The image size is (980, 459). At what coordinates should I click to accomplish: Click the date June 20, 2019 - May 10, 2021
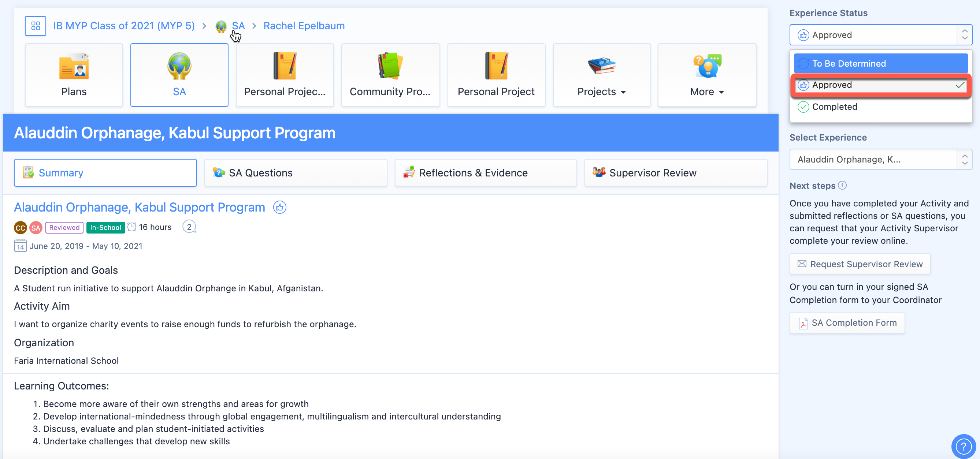coord(86,246)
